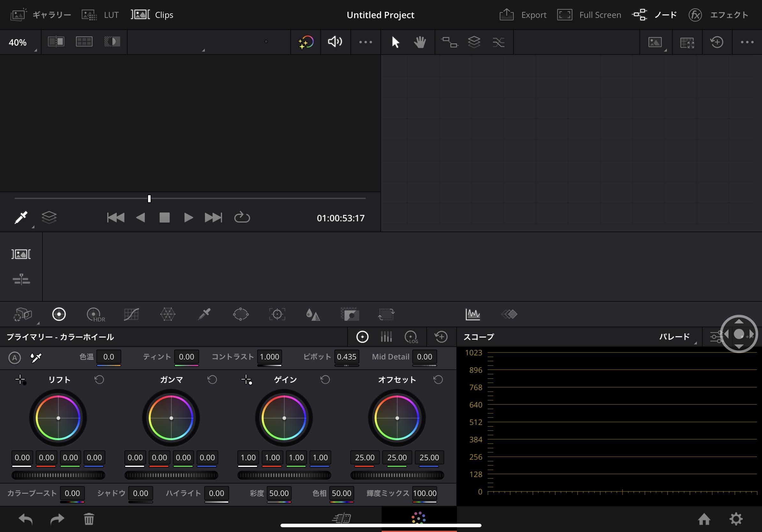Click the Export button

pos(523,15)
